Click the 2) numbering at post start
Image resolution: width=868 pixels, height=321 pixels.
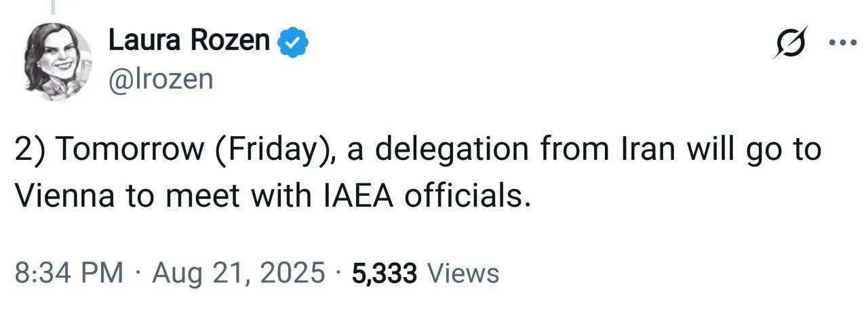(x=28, y=151)
